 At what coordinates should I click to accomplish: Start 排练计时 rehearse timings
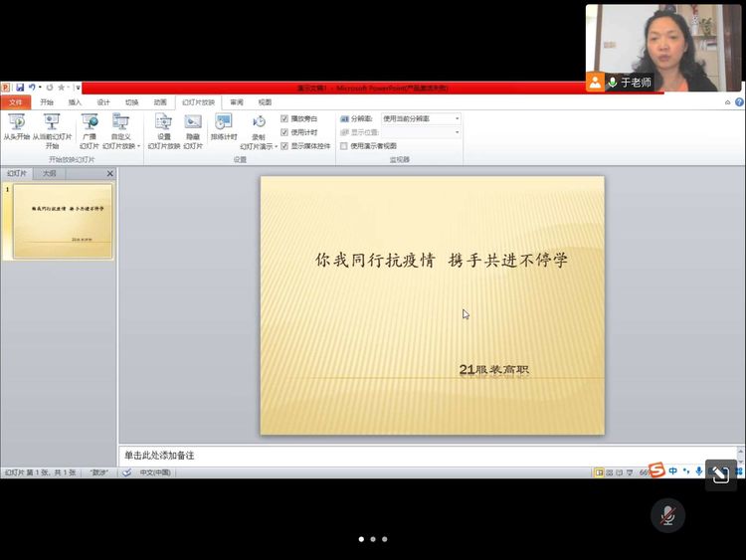(x=224, y=122)
